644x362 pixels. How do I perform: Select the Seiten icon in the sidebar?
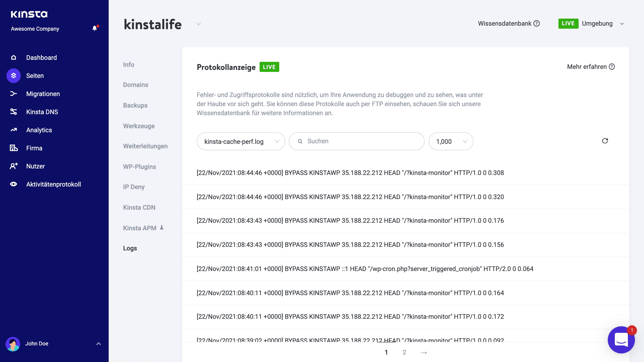click(x=13, y=76)
